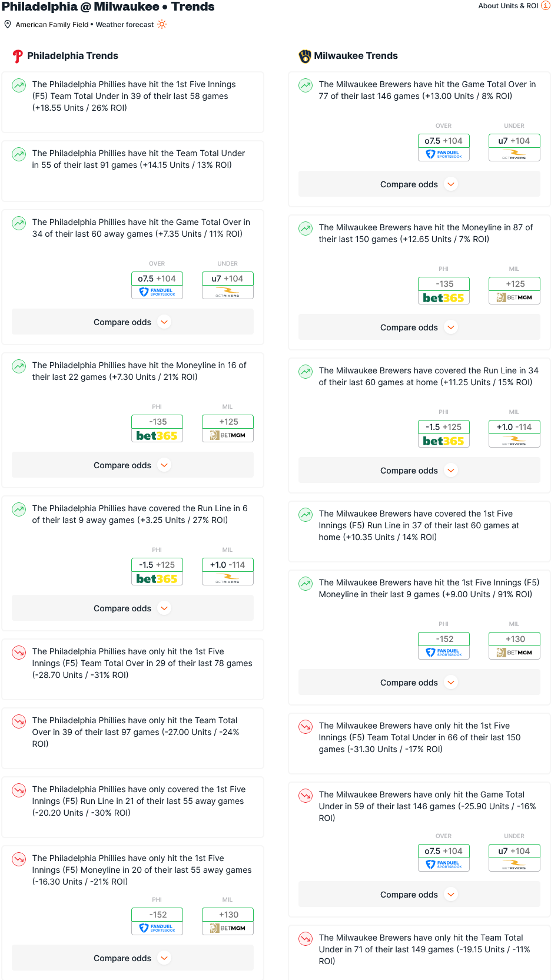Viewport: 551px width, 980px height.
Task: Click the location pin icon near American Family Field
Action: tap(8, 24)
